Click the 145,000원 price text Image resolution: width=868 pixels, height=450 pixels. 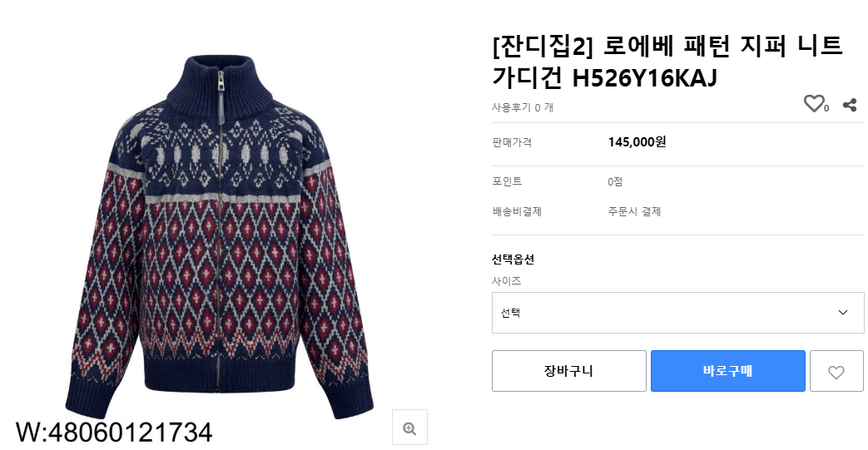637,142
